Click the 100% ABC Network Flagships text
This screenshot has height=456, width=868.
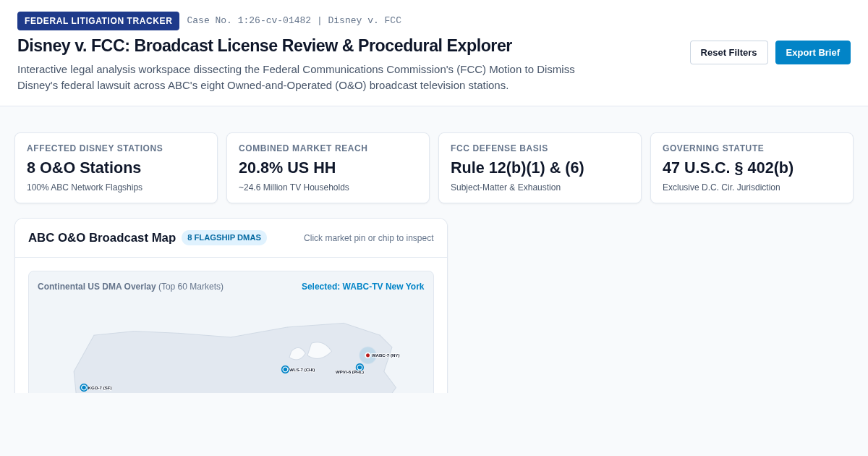(85, 187)
